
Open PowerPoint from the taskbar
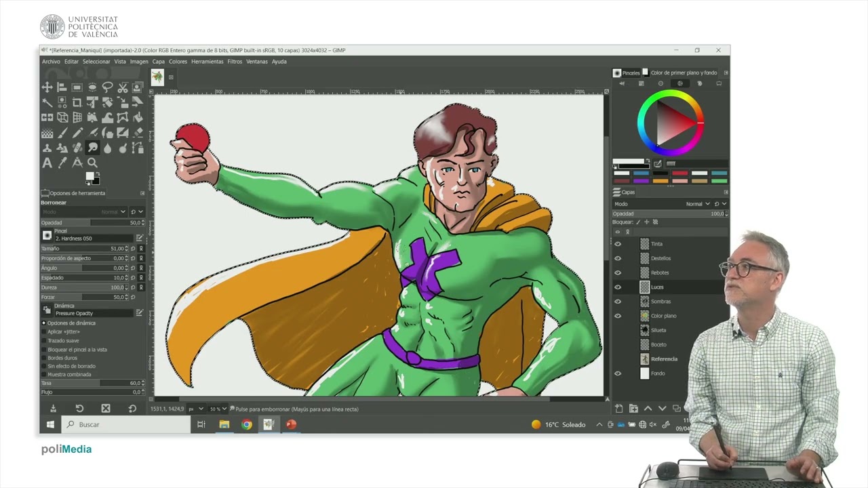click(291, 424)
